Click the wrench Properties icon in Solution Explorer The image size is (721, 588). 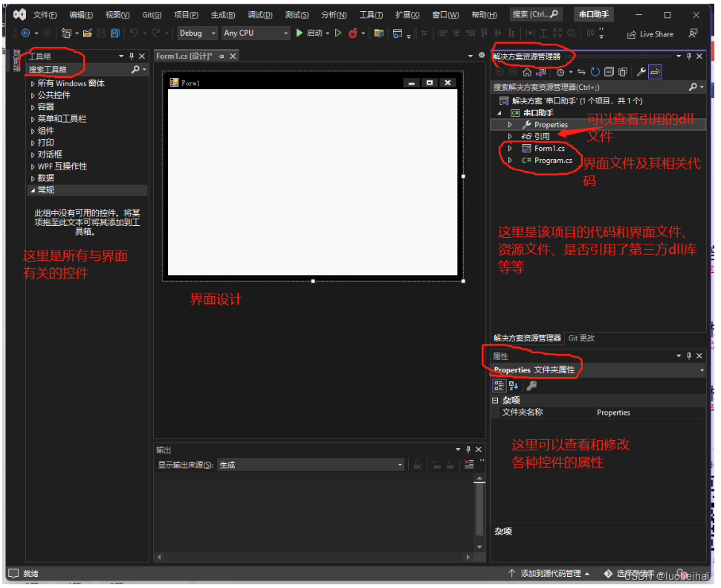tap(641, 71)
